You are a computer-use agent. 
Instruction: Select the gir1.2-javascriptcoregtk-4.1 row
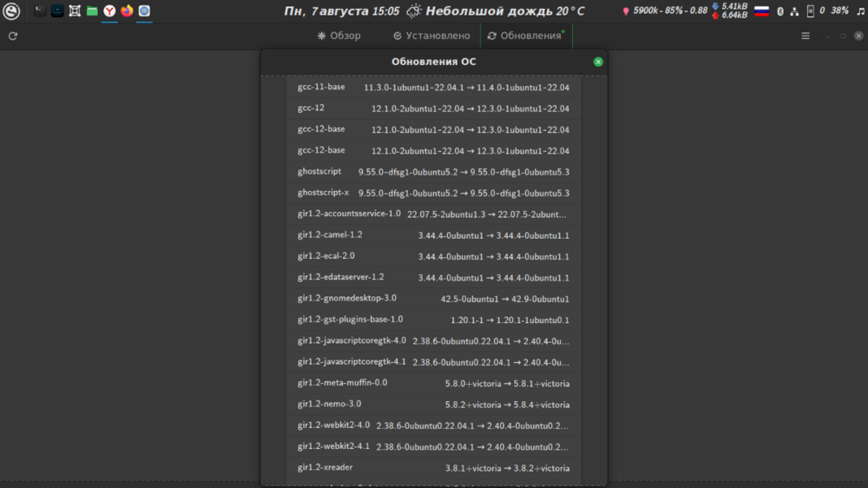click(x=433, y=362)
